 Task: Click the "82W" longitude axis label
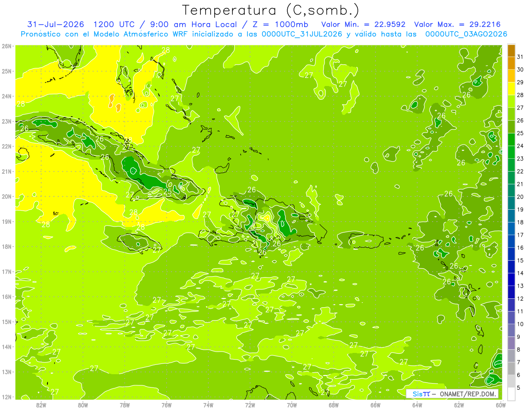[41, 405]
